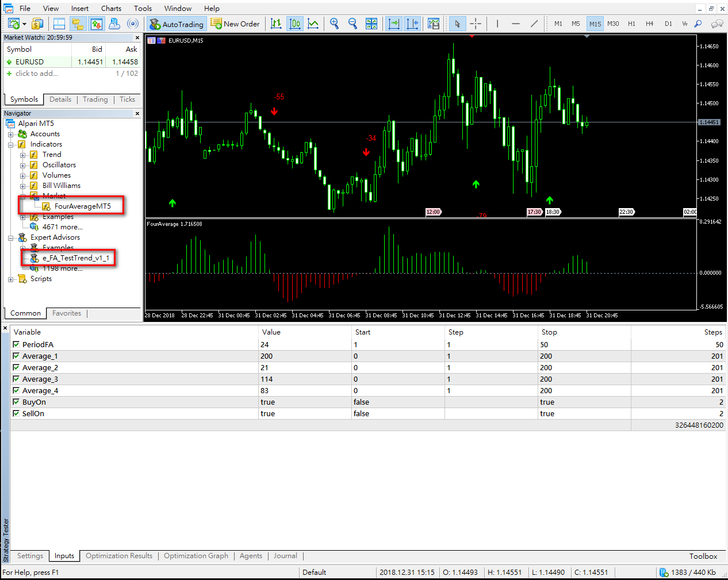This screenshot has height=580, width=728.
Task: Expand the Trend indicators node
Action: pos(23,155)
